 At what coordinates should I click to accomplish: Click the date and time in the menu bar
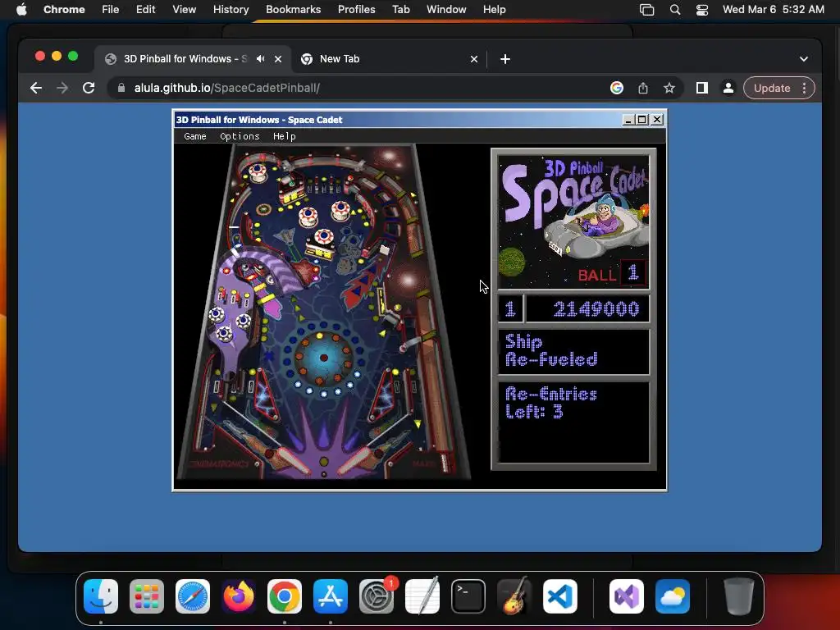point(773,9)
